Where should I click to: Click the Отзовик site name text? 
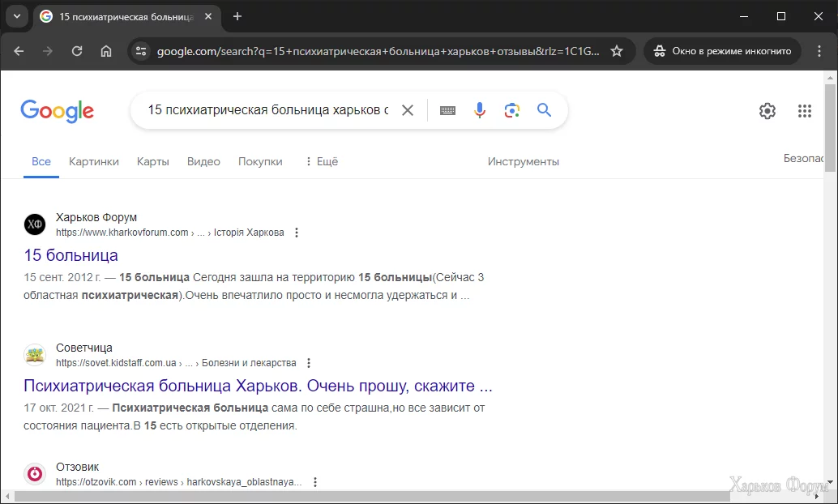click(x=78, y=467)
